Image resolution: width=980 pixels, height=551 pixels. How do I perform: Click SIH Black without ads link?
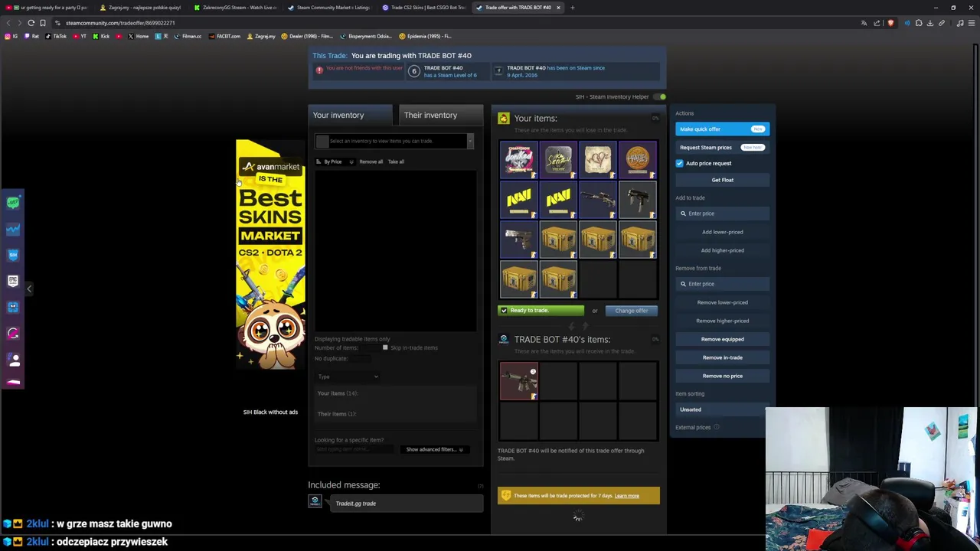click(x=270, y=412)
